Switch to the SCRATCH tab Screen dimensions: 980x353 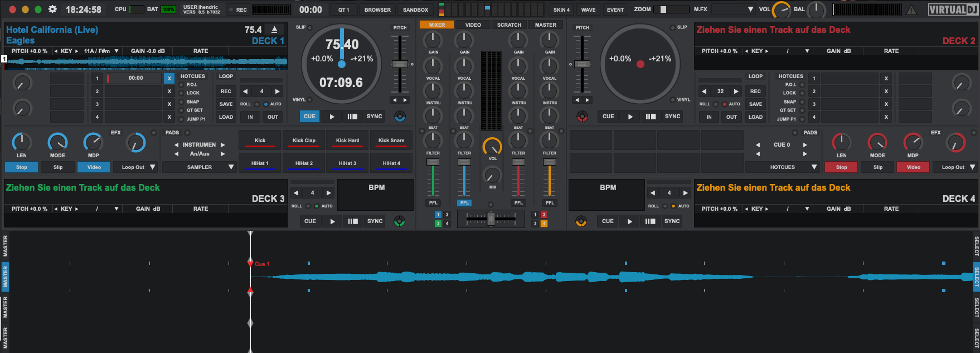click(510, 25)
